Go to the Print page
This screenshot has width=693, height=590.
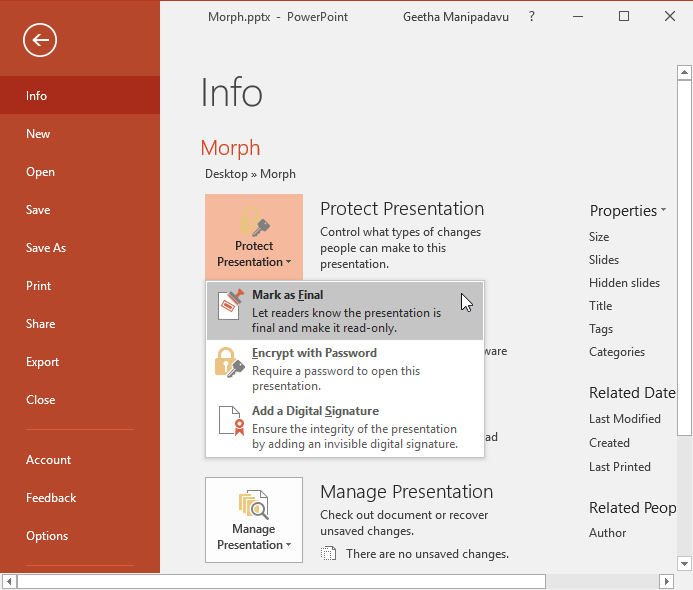pyautogui.click(x=39, y=286)
